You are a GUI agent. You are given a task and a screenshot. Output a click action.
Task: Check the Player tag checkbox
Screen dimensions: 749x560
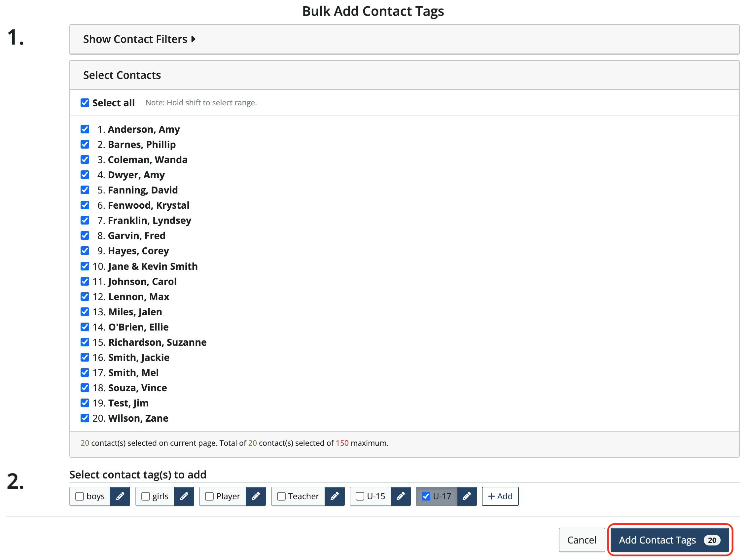click(209, 496)
